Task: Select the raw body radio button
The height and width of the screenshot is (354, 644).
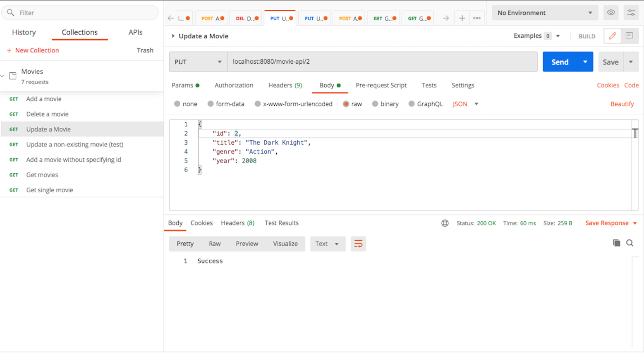Action: (346, 104)
